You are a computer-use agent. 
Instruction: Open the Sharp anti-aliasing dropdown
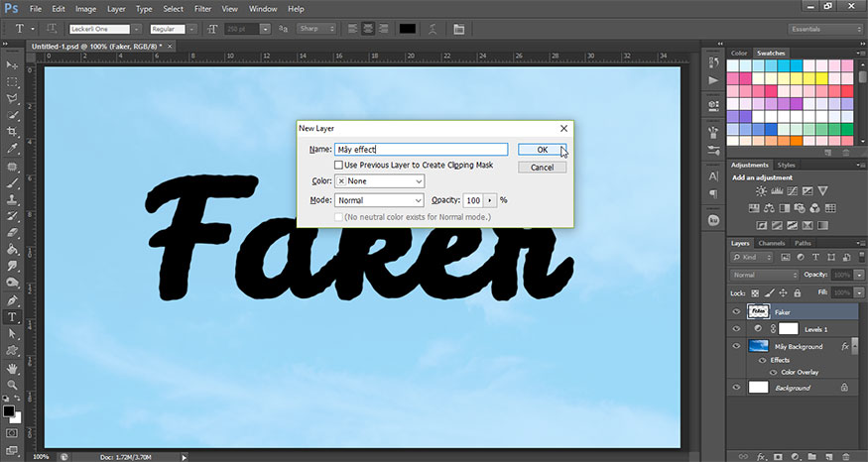[x=316, y=29]
